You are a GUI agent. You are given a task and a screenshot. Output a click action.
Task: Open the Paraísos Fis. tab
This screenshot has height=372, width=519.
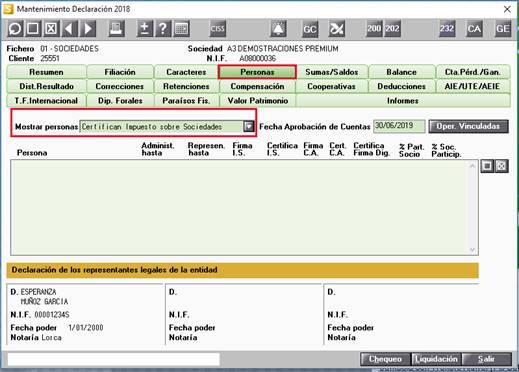tap(186, 101)
